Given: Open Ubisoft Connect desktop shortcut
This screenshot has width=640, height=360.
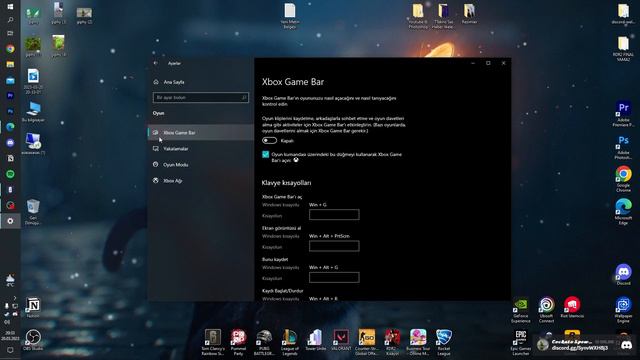Looking at the screenshot, I should (546, 310).
